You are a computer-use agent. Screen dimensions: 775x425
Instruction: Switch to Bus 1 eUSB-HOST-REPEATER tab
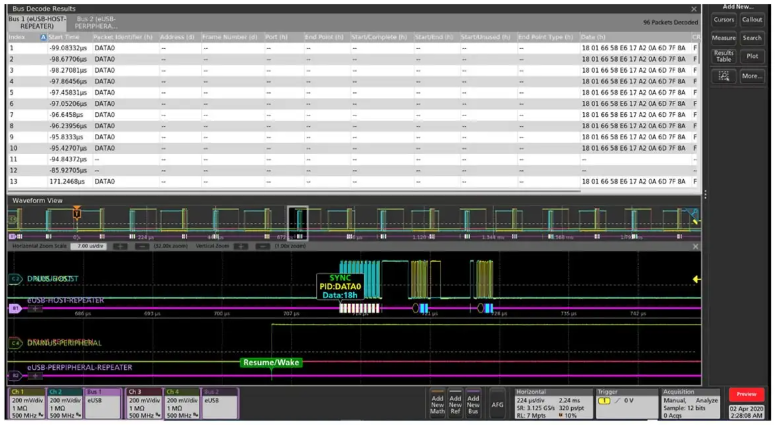pos(37,23)
